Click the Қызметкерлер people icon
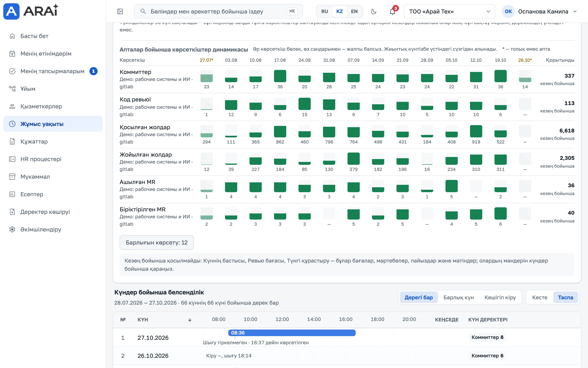 12,106
